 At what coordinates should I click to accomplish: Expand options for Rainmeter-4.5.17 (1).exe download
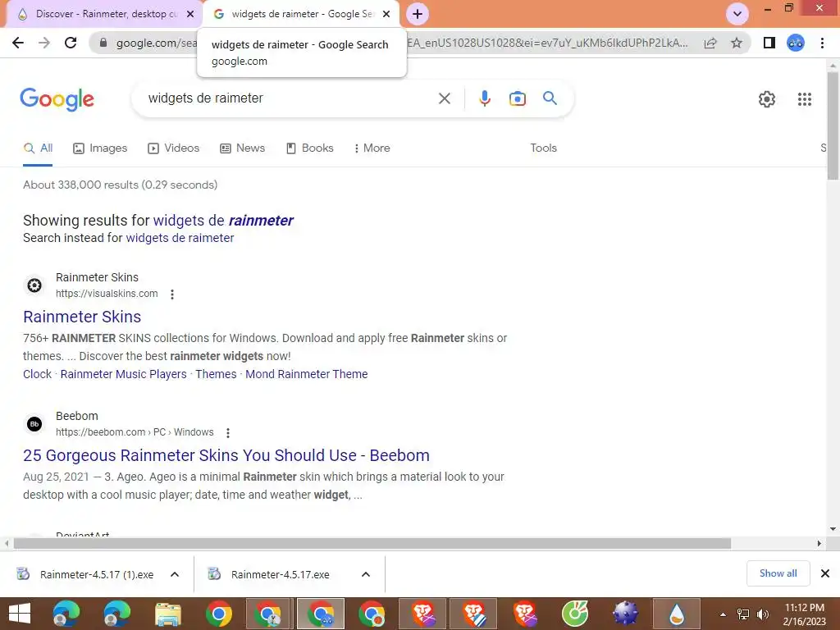point(175,574)
